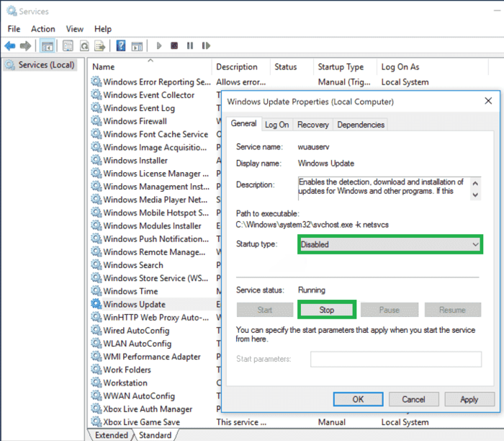Click the Restart Service toolbar icon
Screen dimensions: 504x441
(206, 46)
